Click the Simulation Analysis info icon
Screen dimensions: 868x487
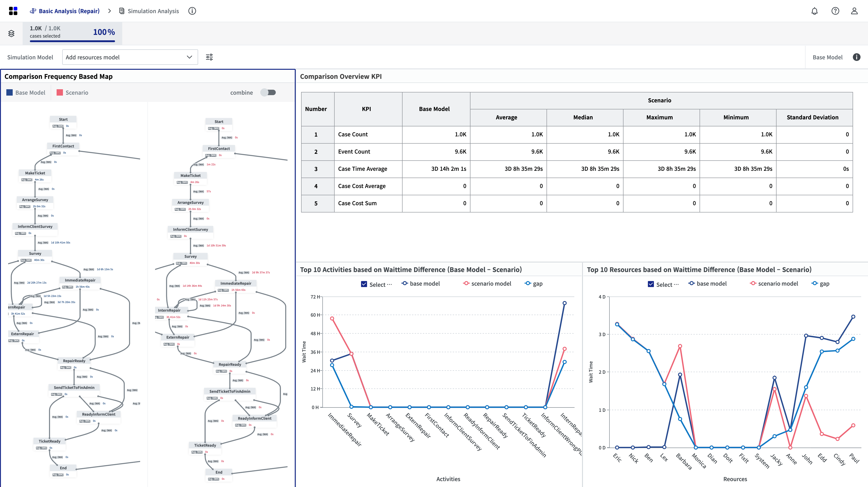click(x=192, y=11)
